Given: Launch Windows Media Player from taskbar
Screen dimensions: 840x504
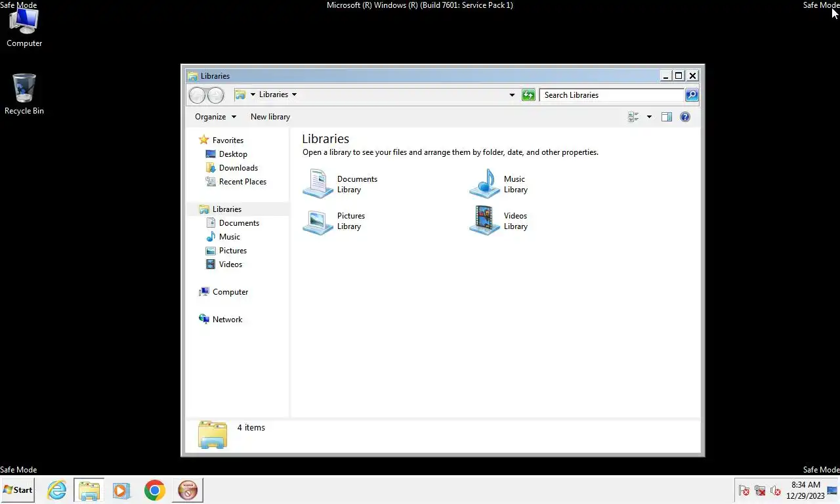Looking at the screenshot, I should (x=121, y=490).
